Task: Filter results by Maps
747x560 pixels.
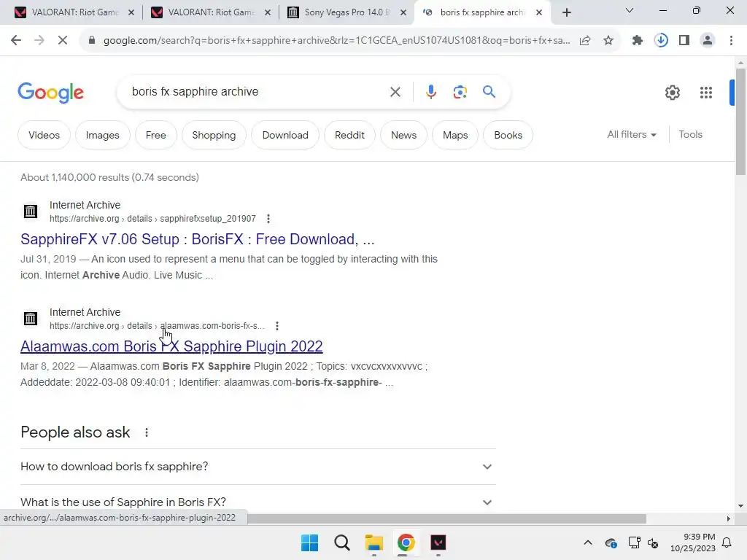Action: point(455,135)
